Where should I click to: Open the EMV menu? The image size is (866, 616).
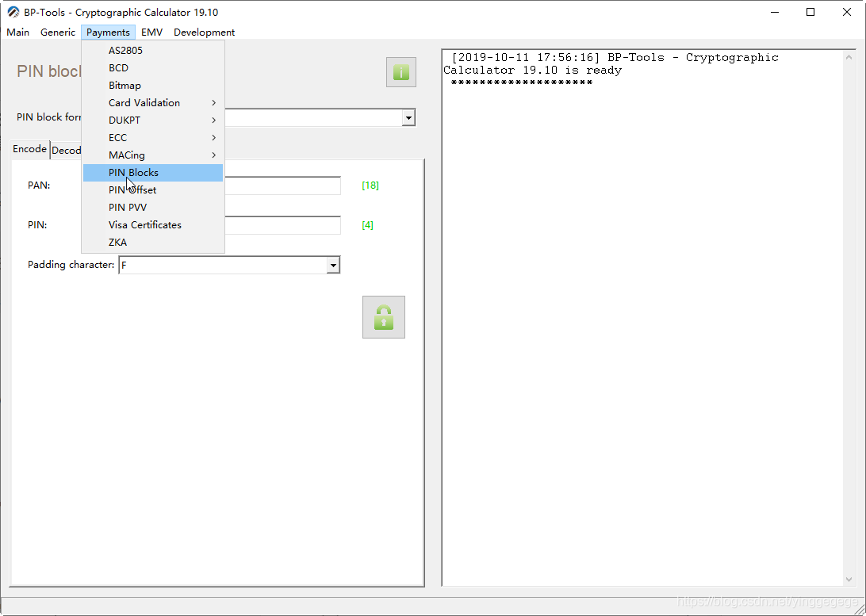pos(152,32)
